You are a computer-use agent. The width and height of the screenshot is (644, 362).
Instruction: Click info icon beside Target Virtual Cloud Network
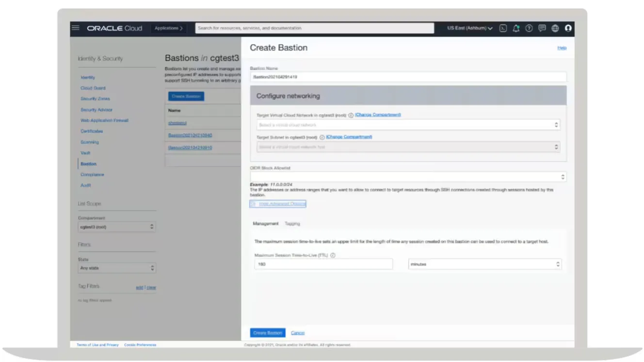coord(351,115)
